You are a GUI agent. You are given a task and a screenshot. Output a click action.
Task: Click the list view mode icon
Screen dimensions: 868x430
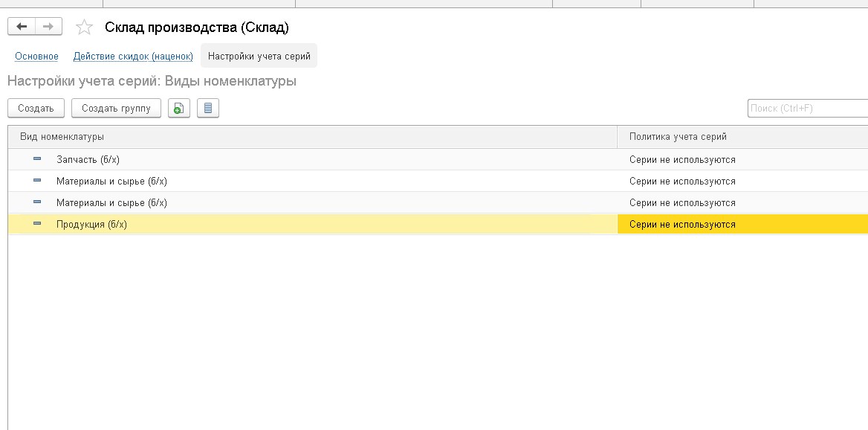coord(208,108)
